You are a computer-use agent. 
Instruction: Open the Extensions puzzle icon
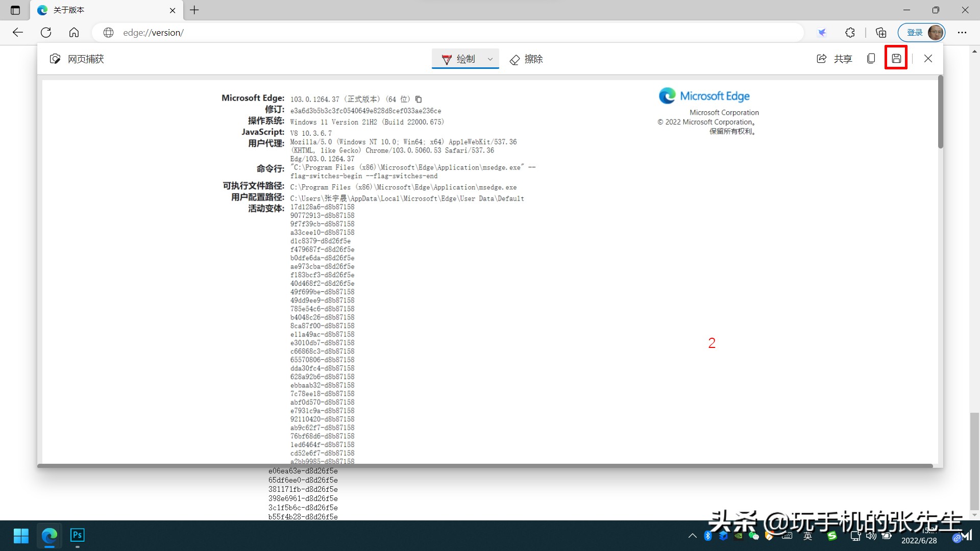[x=849, y=32]
